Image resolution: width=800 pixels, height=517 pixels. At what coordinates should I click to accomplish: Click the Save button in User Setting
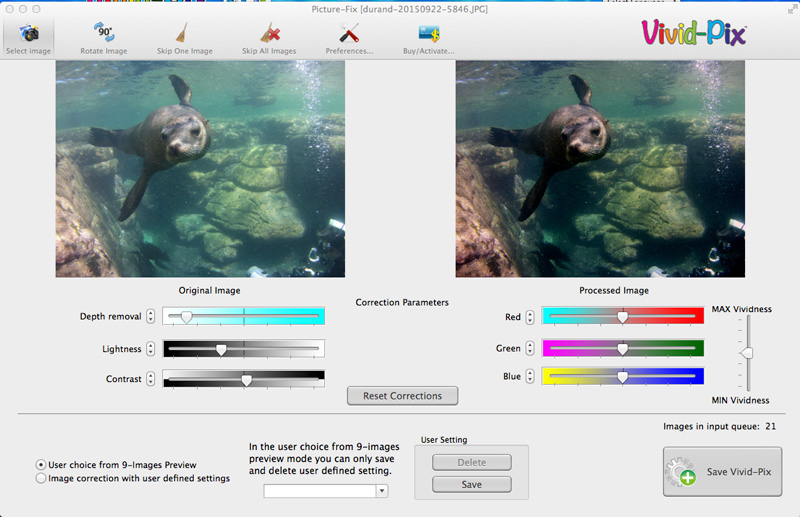471,484
